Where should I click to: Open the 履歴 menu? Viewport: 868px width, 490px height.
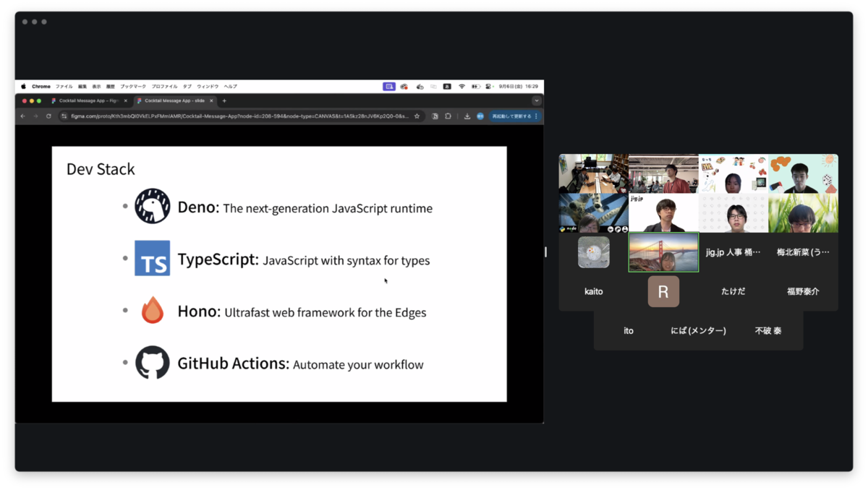click(x=111, y=86)
